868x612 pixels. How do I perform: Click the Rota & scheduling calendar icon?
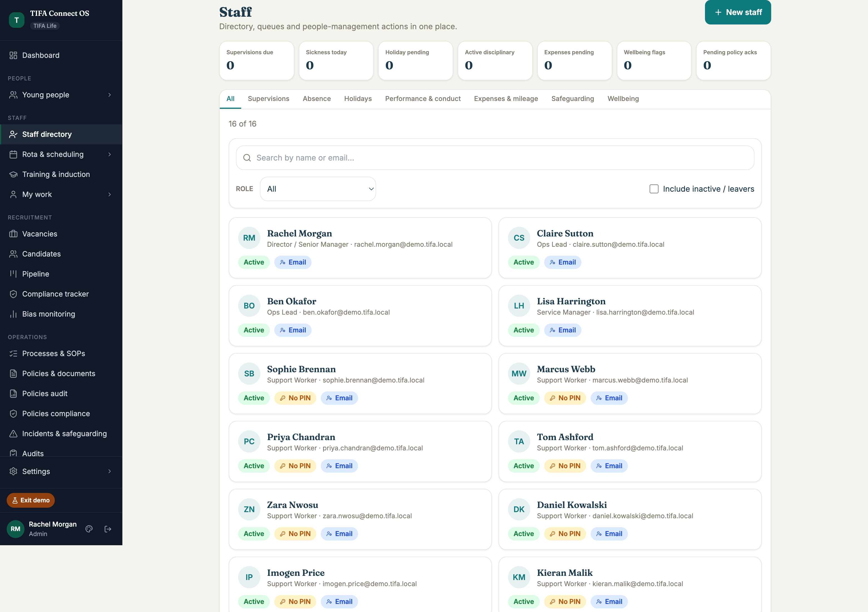coord(13,154)
